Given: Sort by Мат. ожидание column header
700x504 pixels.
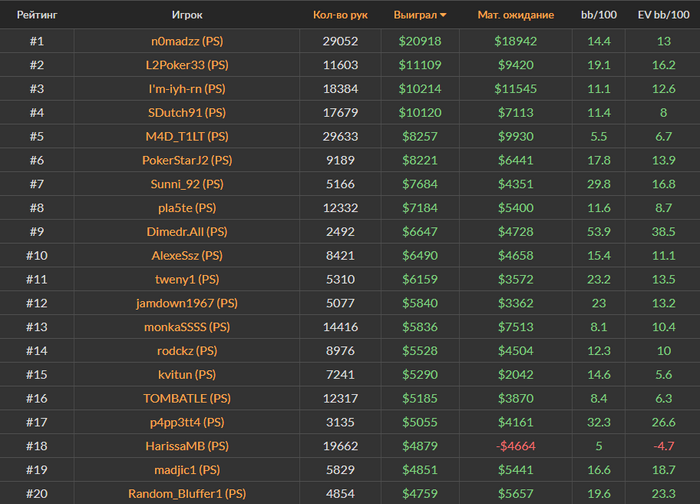Looking at the screenshot, I should click(x=515, y=16).
